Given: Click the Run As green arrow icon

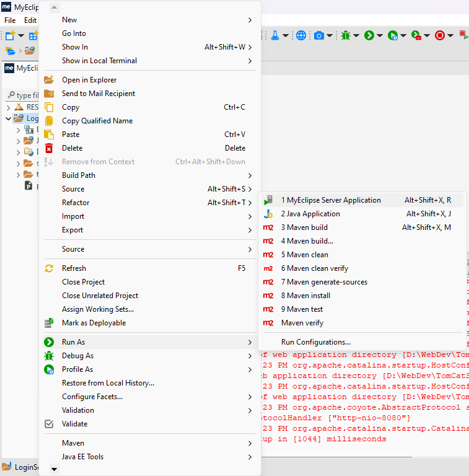Looking at the screenshot, I should [x=49, y=342].
